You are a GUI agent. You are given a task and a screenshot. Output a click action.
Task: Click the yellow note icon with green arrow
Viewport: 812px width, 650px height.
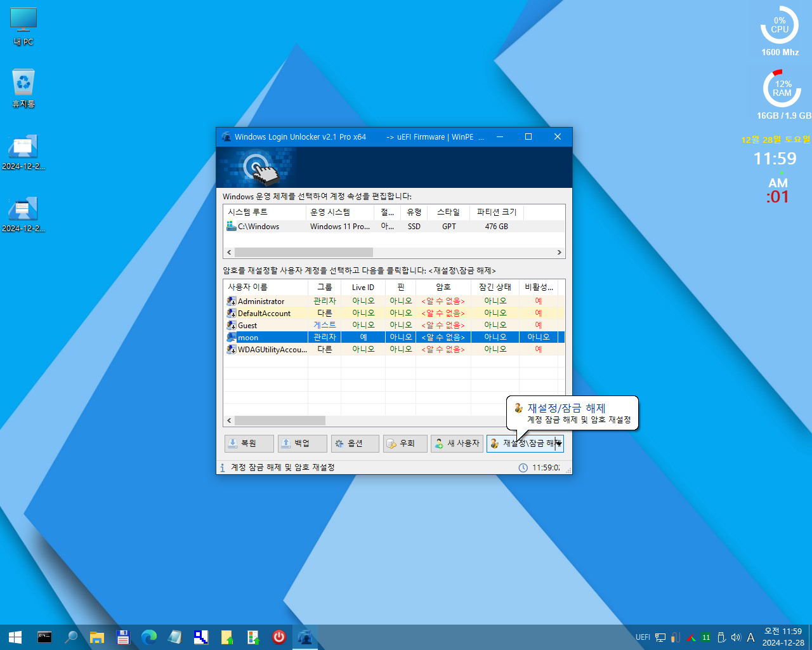click(x=227, y=637)
